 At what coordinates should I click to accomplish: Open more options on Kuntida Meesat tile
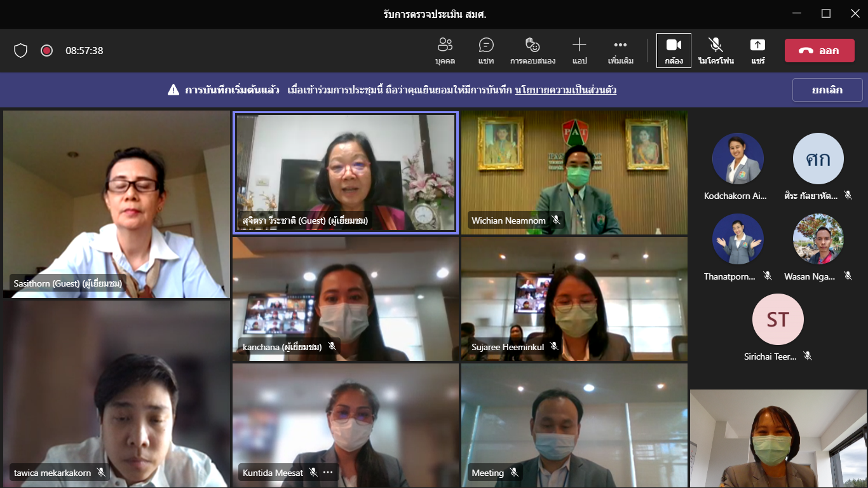328,473
